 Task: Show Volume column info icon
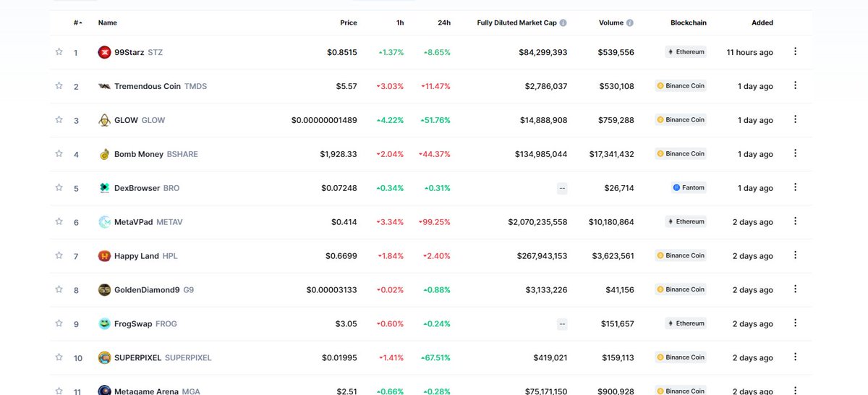pyautogui.click(x=630, y=22)
